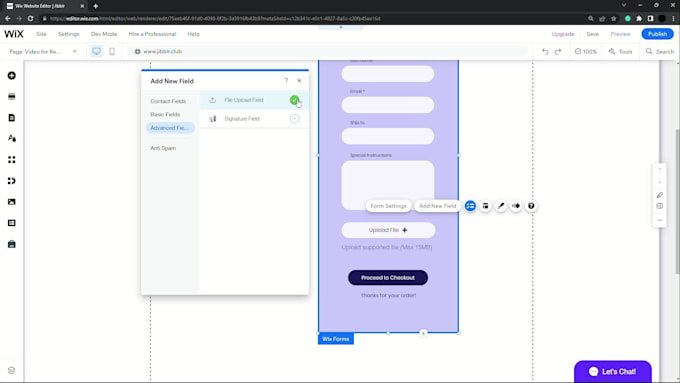Open a new browser tab
The height and width of the screenshot is (383, 680).
coord(95,6)
